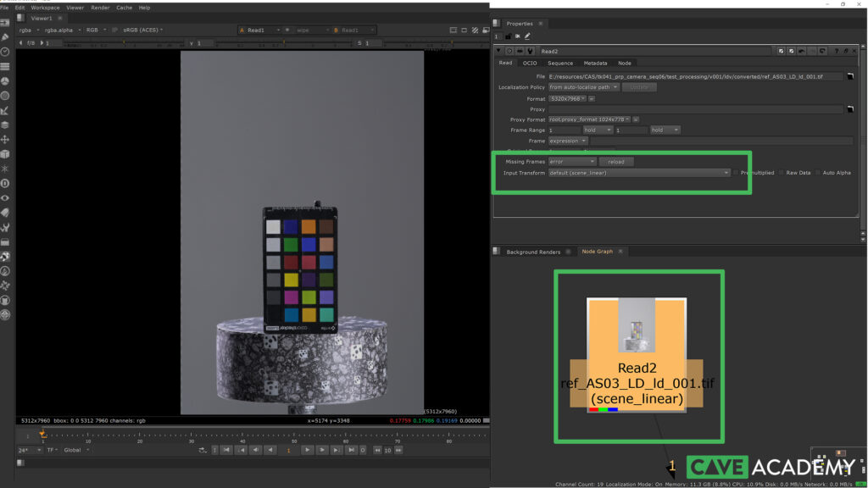Image resolution: width=868 pixels, height=488 pixels.
Task: Jump to the first frame
Action: (226, 450)
